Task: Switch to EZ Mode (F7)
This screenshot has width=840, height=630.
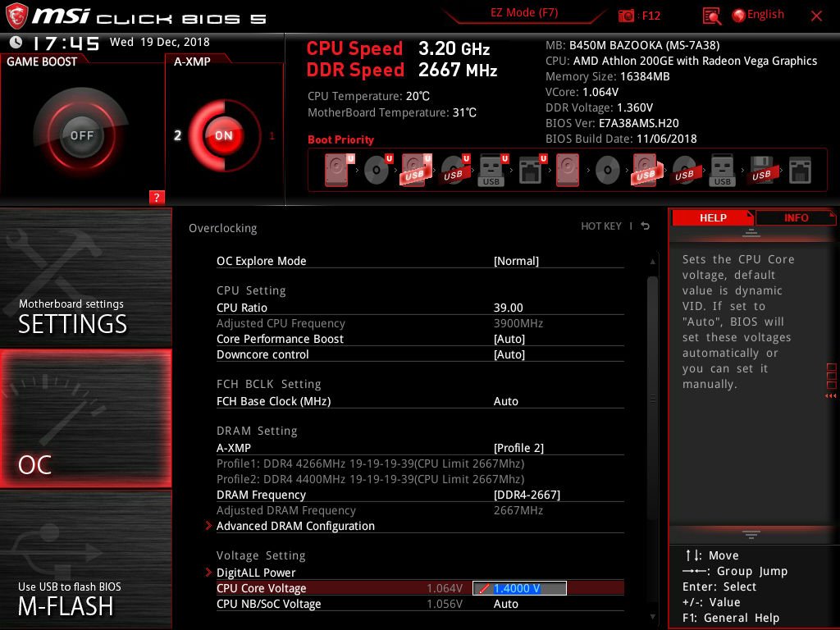Action: click(524, 13)
